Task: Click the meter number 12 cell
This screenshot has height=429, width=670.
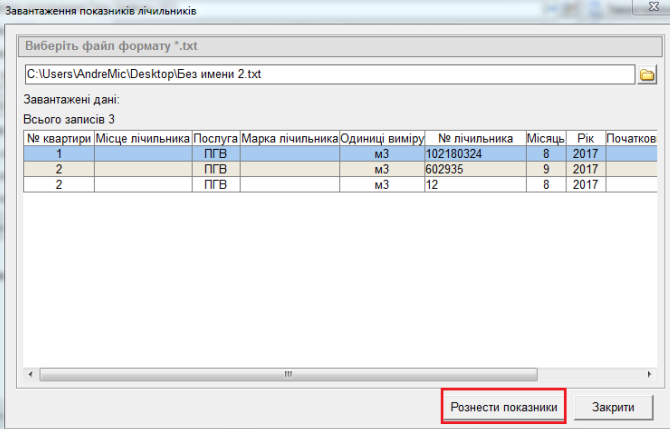Action: [x=474, y=185]
